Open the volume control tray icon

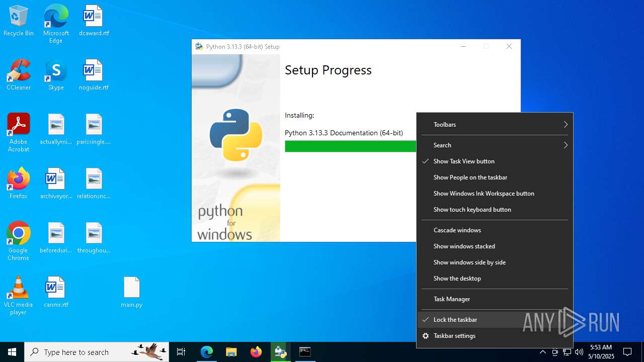pyautogui.click(x=579, y=352)
